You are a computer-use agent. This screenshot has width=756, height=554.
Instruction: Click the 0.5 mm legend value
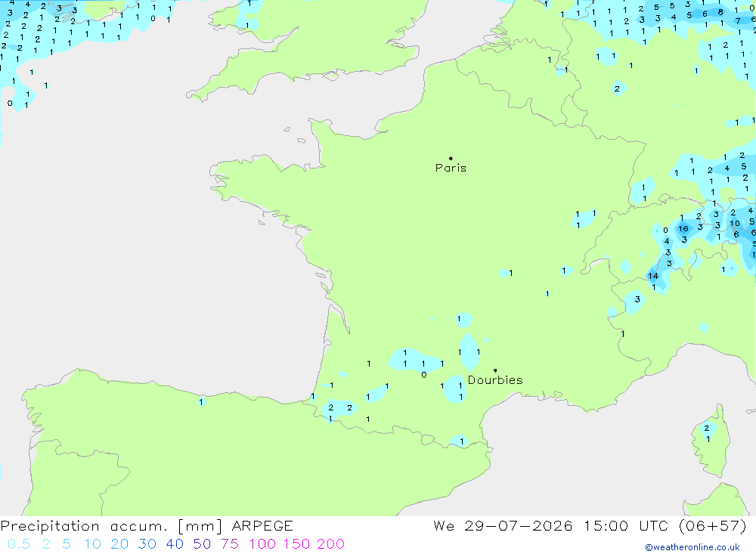point(19,544)
